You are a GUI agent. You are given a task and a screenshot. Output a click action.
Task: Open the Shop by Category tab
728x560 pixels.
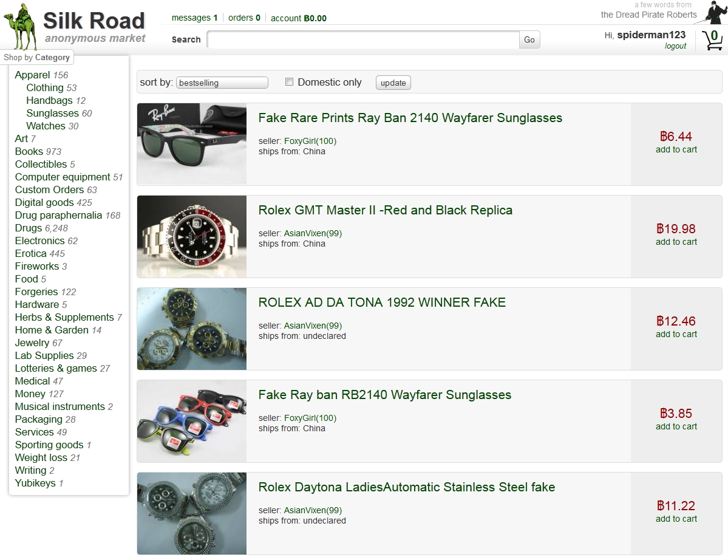click(36, 58)
